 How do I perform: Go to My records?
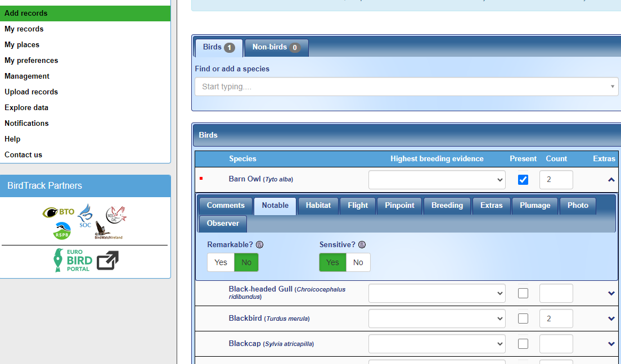24,29
